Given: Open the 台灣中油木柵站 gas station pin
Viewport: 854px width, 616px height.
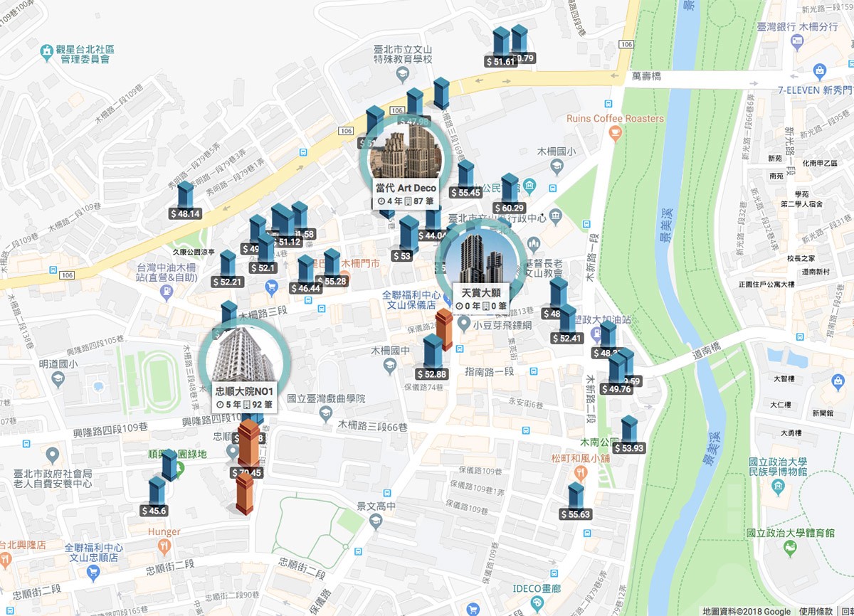Looking at the screenshot, I should click(x=166, y=291).
